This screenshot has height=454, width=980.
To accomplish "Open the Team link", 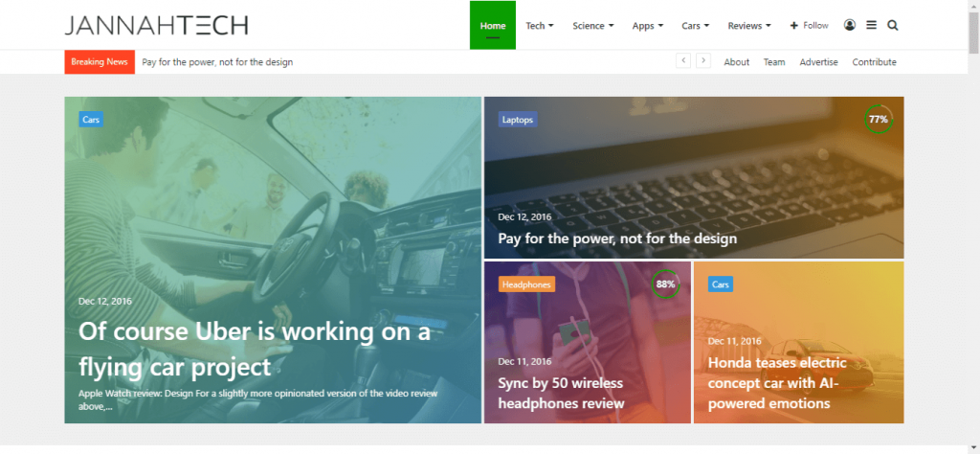I will 773,62.
